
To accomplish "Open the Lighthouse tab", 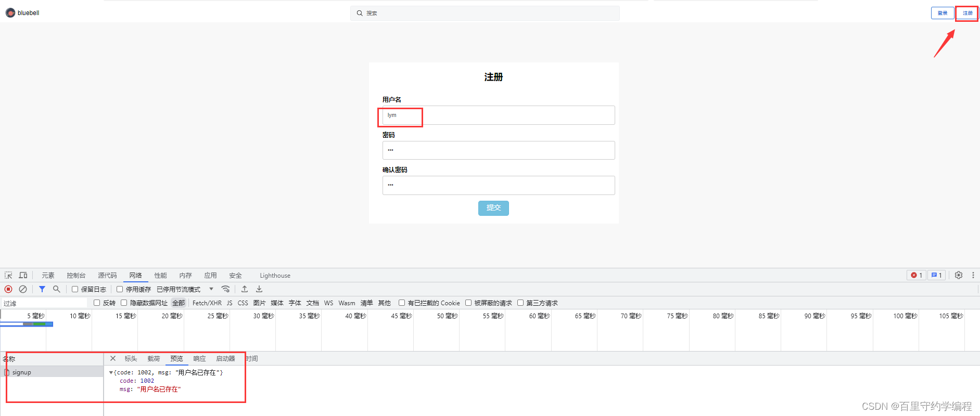I will click(x=275, y=276).
